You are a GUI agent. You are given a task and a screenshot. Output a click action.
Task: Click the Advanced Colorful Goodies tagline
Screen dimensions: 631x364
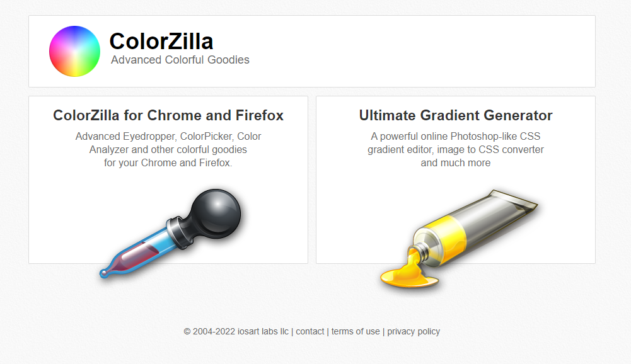(180, 60)
